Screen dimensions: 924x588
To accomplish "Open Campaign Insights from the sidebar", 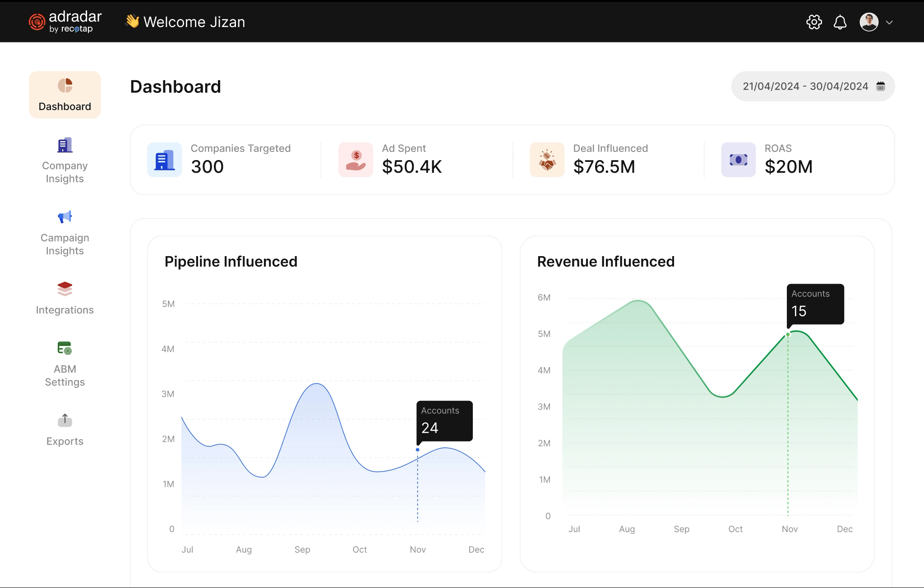I will 65,217.
